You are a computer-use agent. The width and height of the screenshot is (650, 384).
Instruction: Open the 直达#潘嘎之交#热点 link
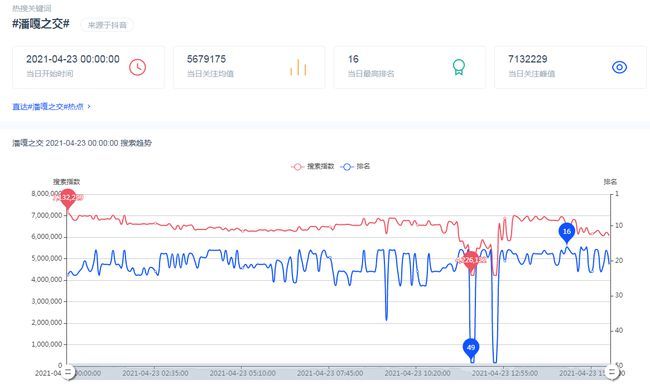click(x=48, y=107)
